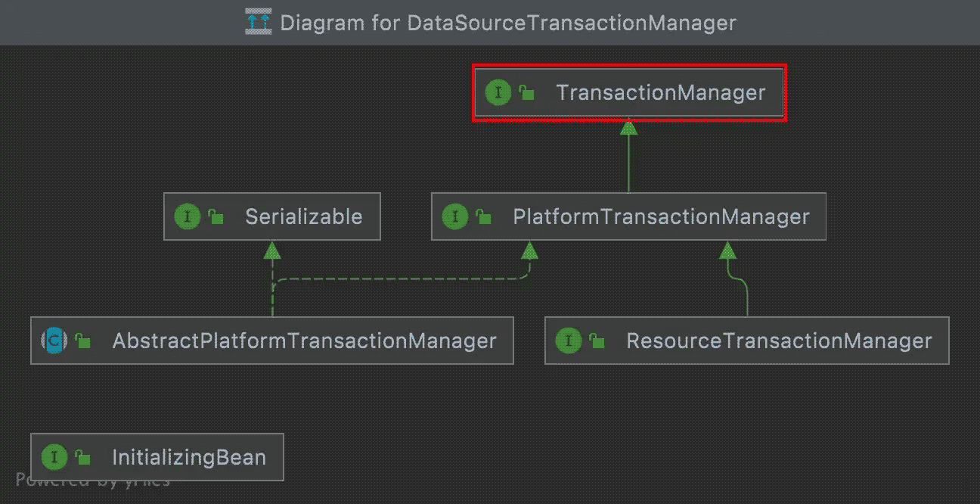
Task: Select the PlatformTransactionManager node label
Action: pos(661,217)
